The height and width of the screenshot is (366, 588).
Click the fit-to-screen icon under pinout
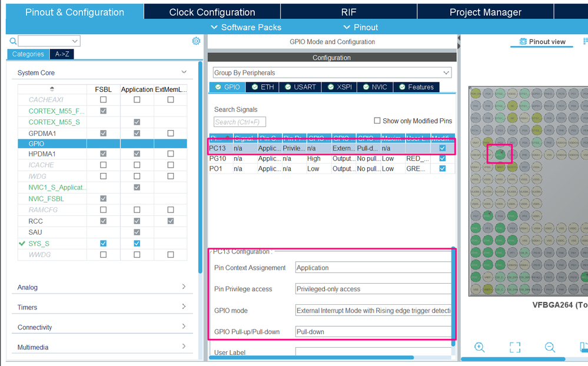(515, 347)
